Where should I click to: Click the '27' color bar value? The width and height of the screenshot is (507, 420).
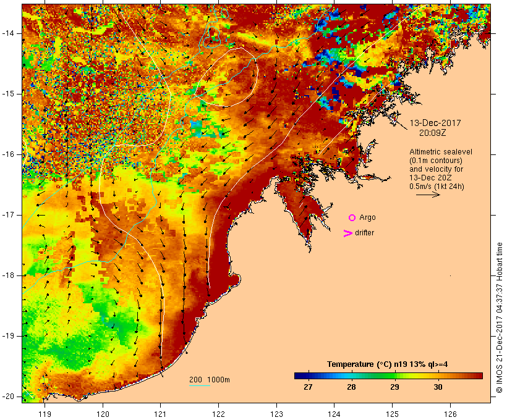coord(308,387)
